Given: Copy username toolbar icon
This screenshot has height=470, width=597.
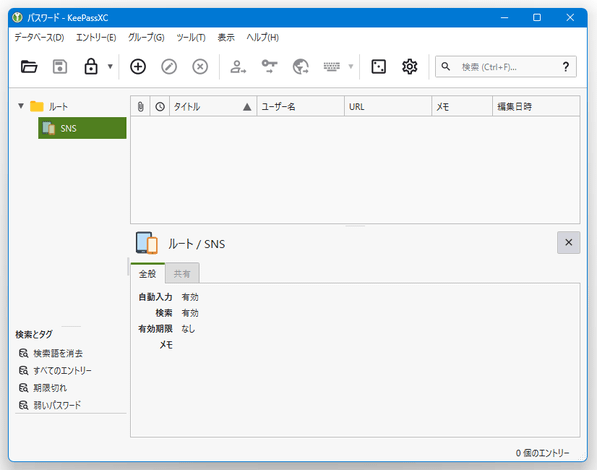Looking at the screenshot, I should (238, 67).
